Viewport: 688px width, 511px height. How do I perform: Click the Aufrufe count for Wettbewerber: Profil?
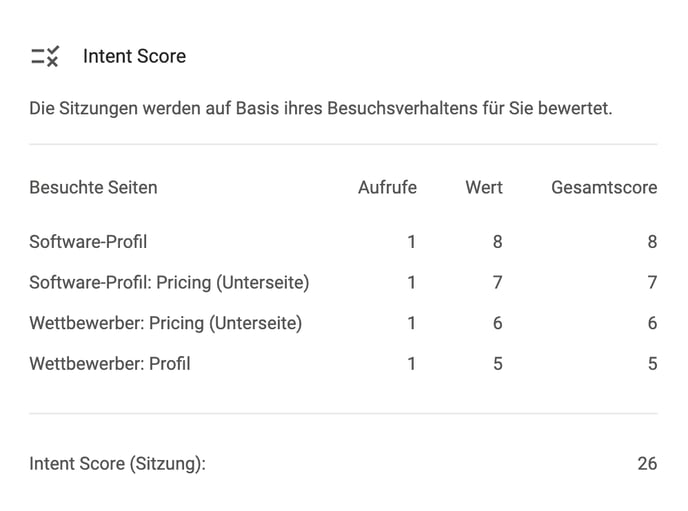click(411, 364)
